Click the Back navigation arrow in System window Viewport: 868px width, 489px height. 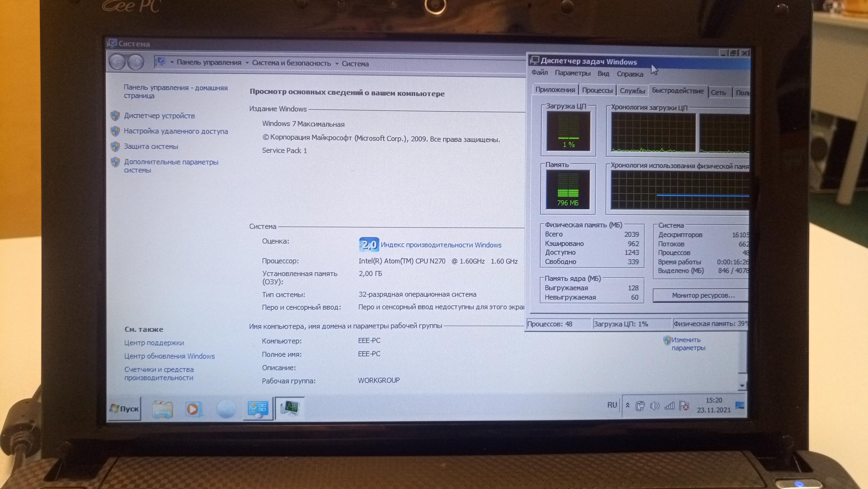click(x=117, y=62)
